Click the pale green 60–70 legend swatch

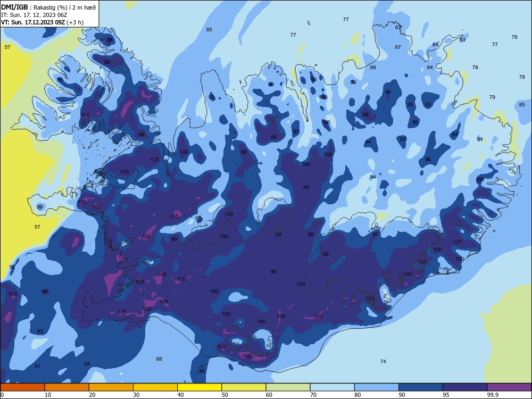[288, 387]
